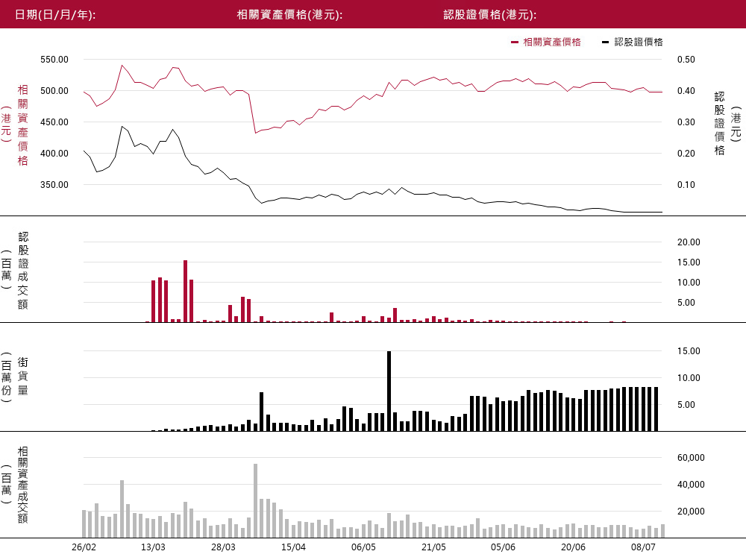Click the vertical 認股證成交額 axis title
The width and height of the screenshot is (746, 560).
[x=23, y=271]
